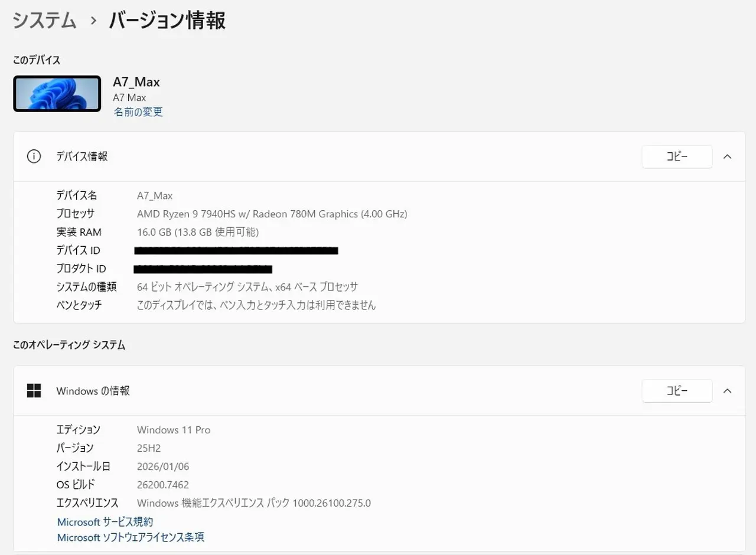Click the Windows logo beside Windows の情報

coord(34,390)
